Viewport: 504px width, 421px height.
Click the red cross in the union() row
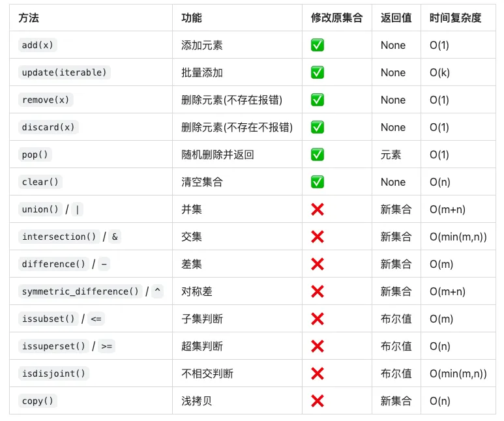click(318, 209)
